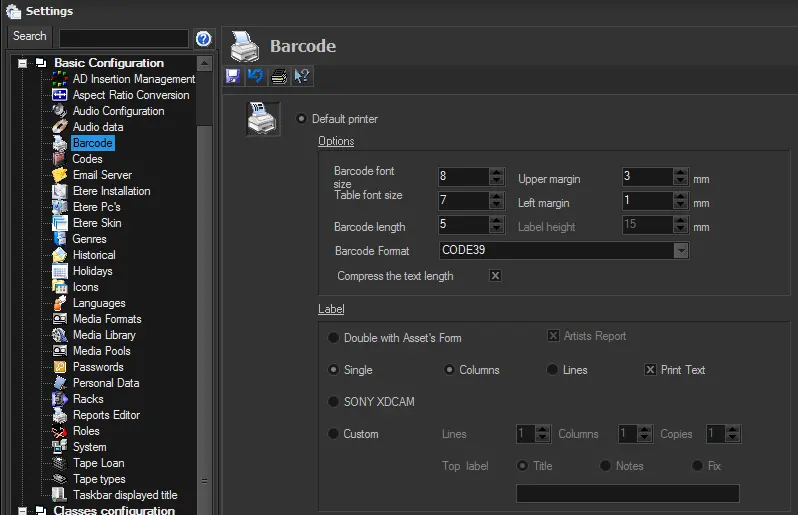Open Media Library in the settings tree

pos(104,335)
